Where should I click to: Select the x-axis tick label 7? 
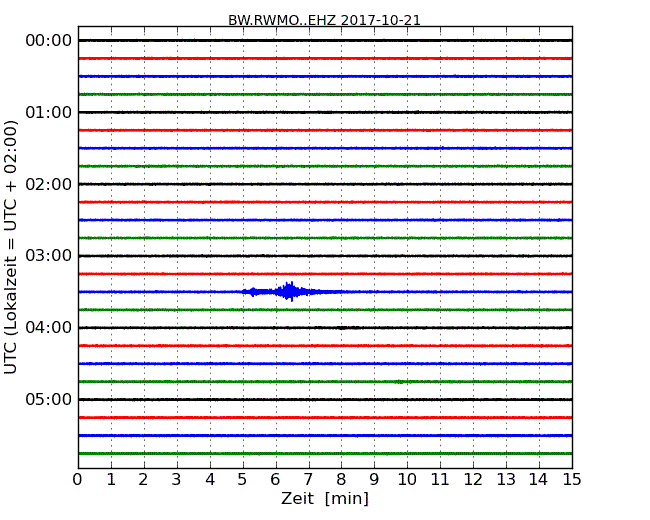pyautogui.click(x=308, y=480)
